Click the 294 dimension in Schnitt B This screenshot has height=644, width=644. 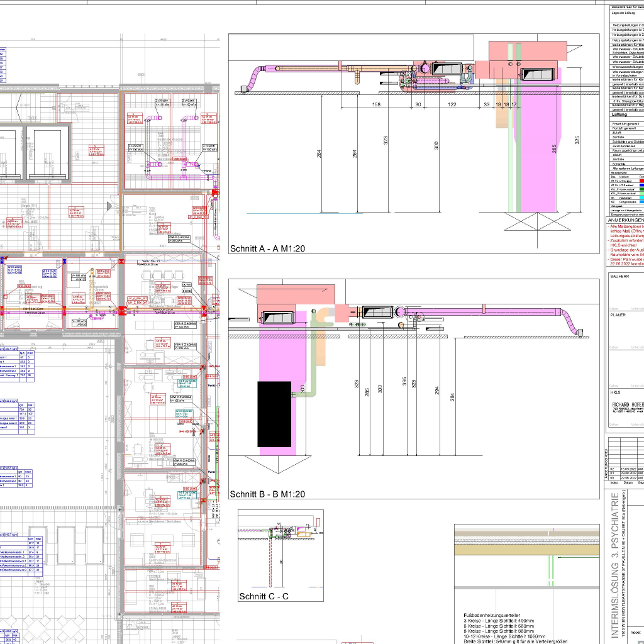click(436, 390)
